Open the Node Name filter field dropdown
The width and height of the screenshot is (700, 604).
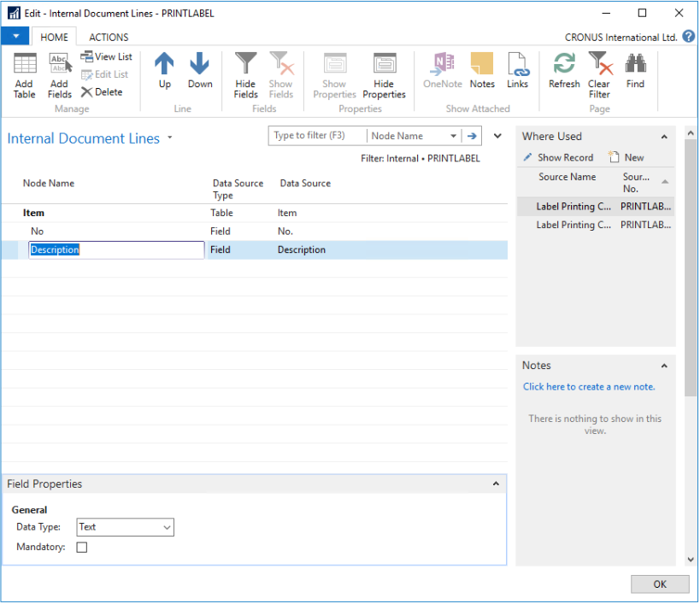453,136
